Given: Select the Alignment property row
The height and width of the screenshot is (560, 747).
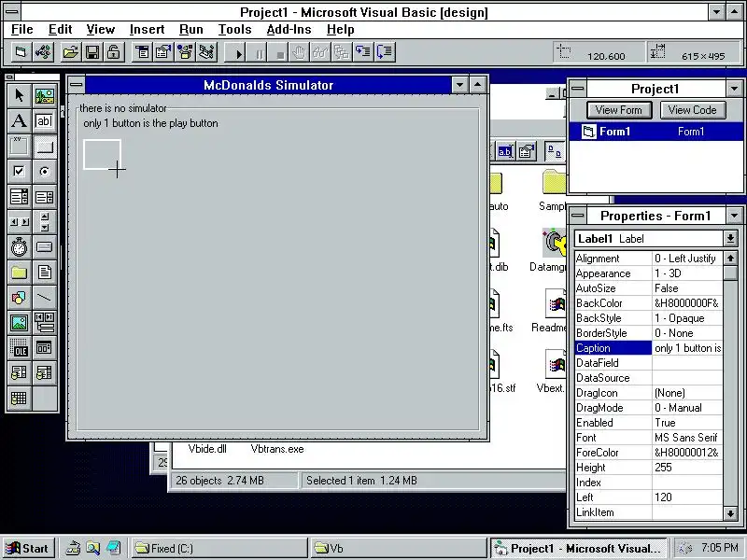Looking at the screenshot, I should coord(649,259).
